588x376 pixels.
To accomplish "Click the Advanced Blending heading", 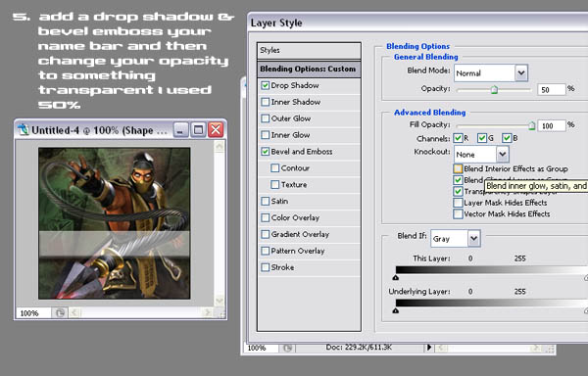I will pos(430,113).
